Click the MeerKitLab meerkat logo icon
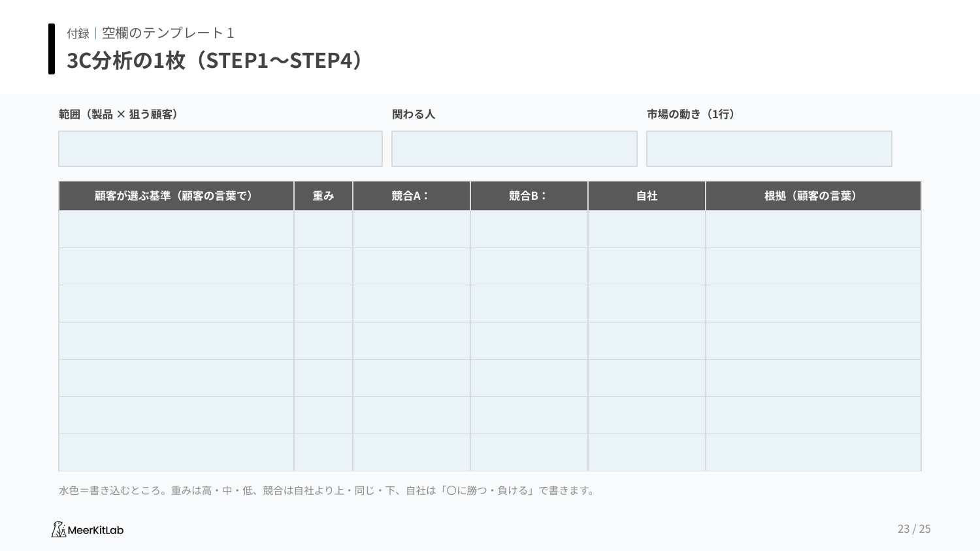 point(59,529)
